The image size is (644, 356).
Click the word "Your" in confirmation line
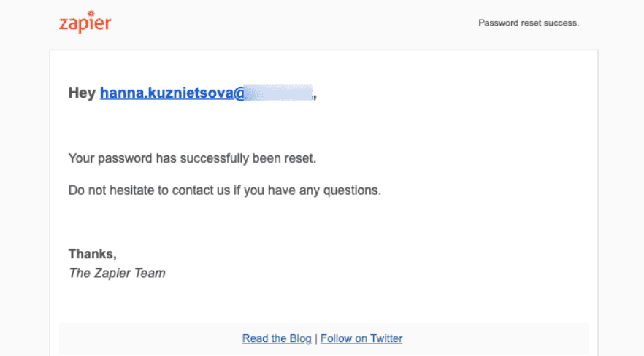click(x=81, y=158)
